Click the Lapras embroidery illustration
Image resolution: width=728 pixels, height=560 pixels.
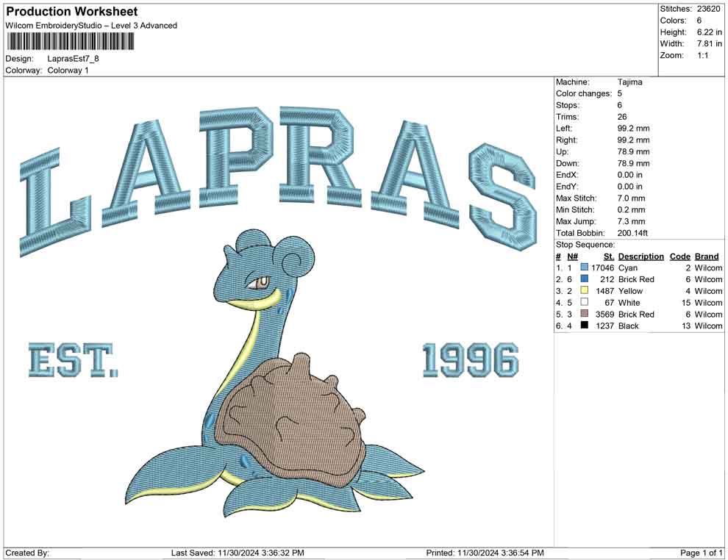click(274, 375)
